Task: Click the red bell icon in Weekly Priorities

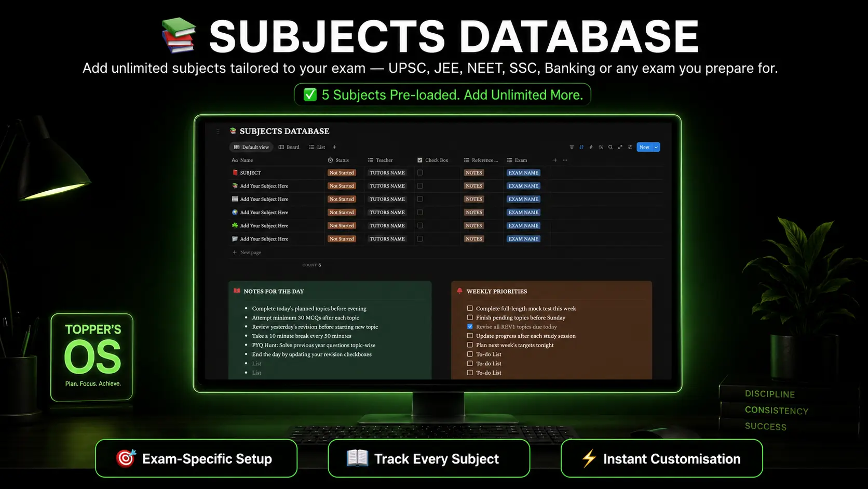Action: pos(459,291)
